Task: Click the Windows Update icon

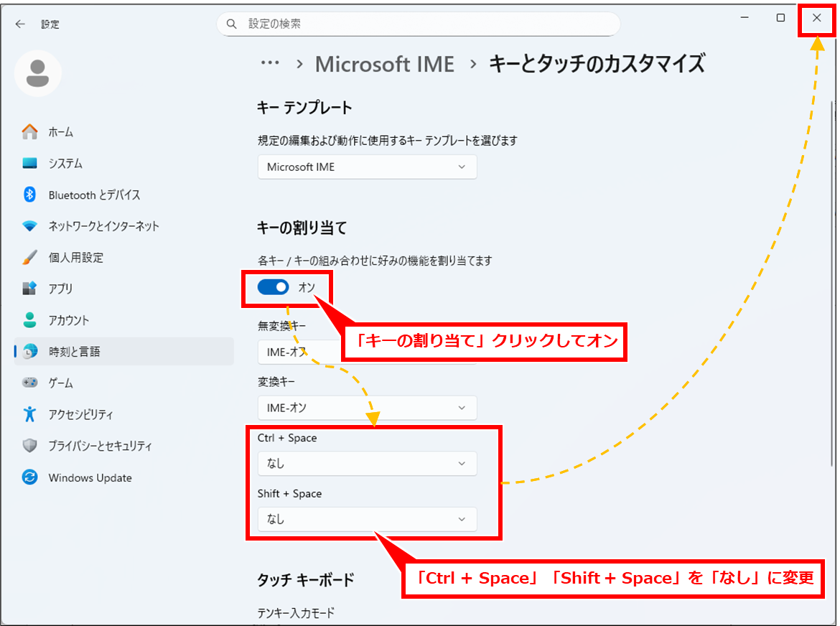Action: [x=29, y=477]
